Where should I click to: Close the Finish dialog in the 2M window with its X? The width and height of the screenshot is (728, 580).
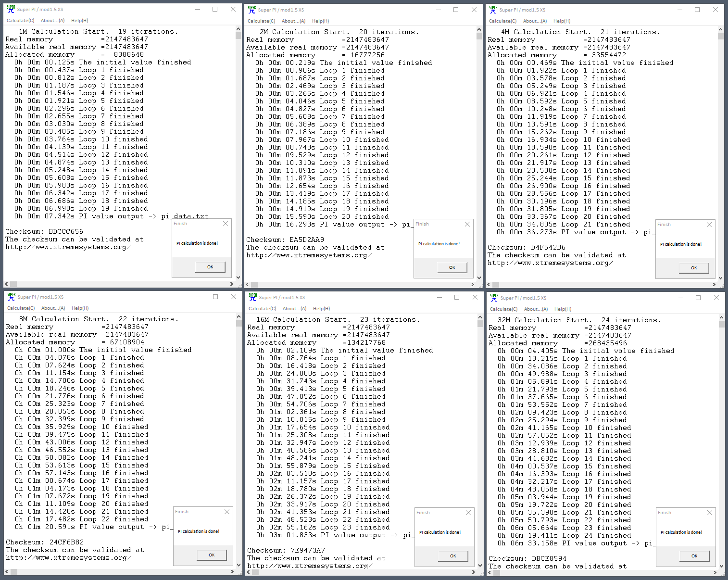coord(467,224)
